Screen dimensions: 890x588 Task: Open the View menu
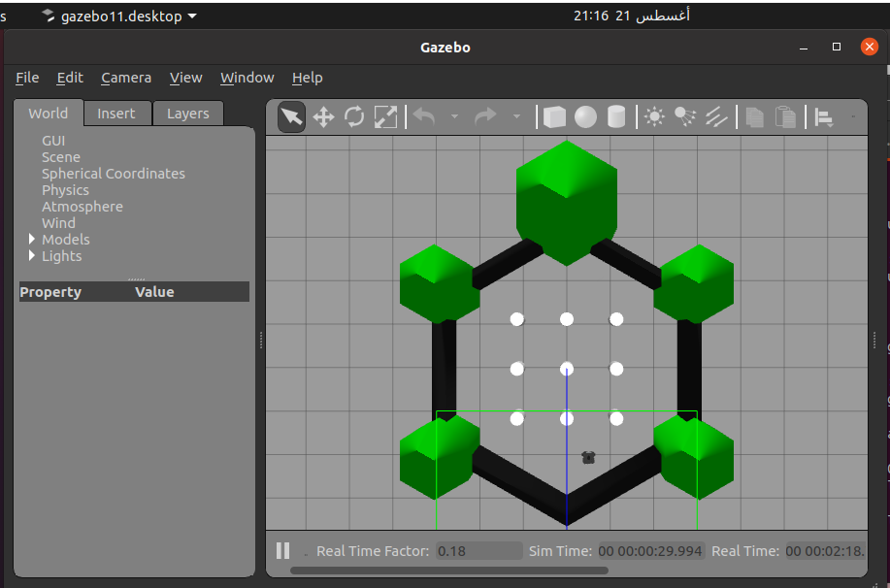tap(185, 78)
